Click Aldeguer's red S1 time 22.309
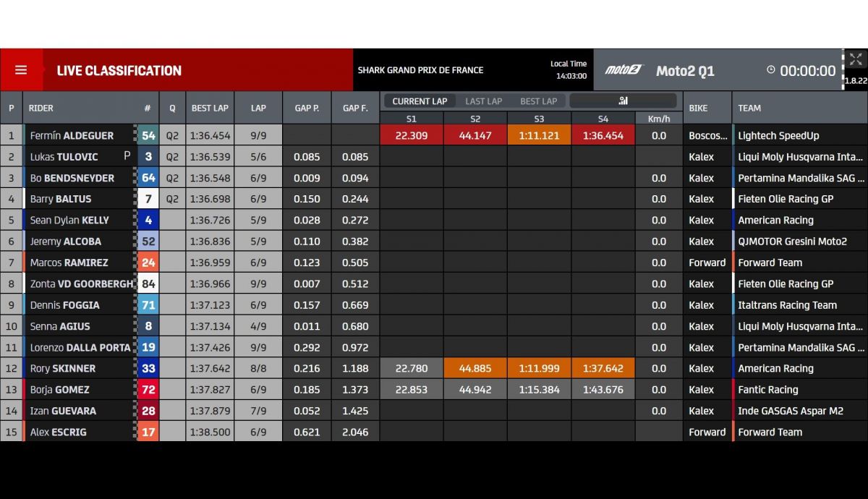Image resolution: width=868 pixels, height=499 pixels. (412, 136)
